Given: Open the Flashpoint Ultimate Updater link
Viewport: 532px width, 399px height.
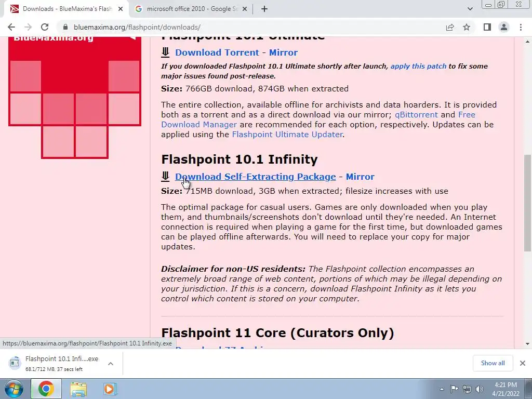Looking at the screenshot, I should tap(287, 135).
